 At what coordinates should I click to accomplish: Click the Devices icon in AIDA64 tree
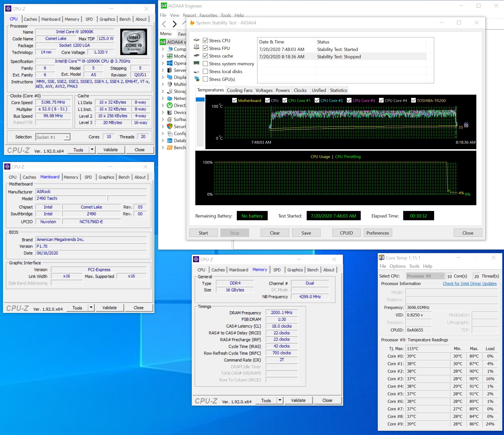pos(170,112)
